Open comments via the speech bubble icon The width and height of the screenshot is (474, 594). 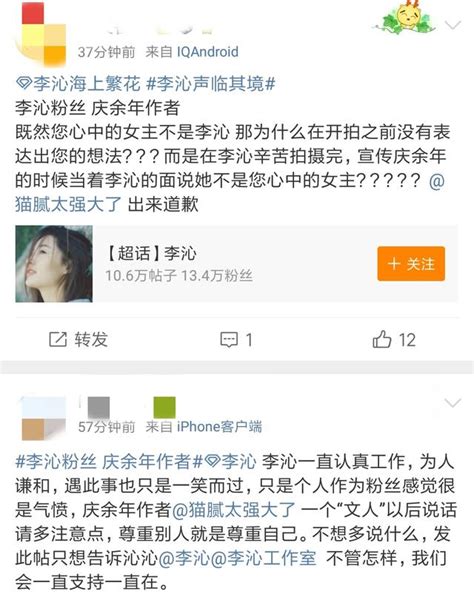pyautogui.click(x=229, y=339)
